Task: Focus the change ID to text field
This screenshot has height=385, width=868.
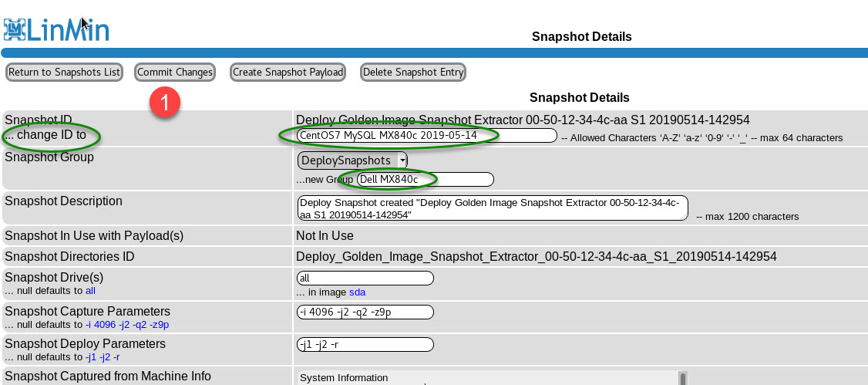Action: pyautogui.click(x=416, y=136)
